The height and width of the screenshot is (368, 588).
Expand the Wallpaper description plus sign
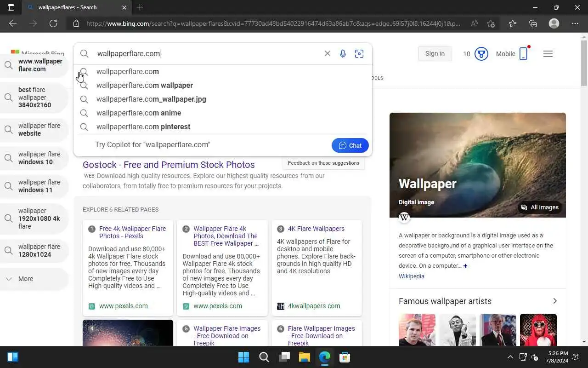(465, 266)
